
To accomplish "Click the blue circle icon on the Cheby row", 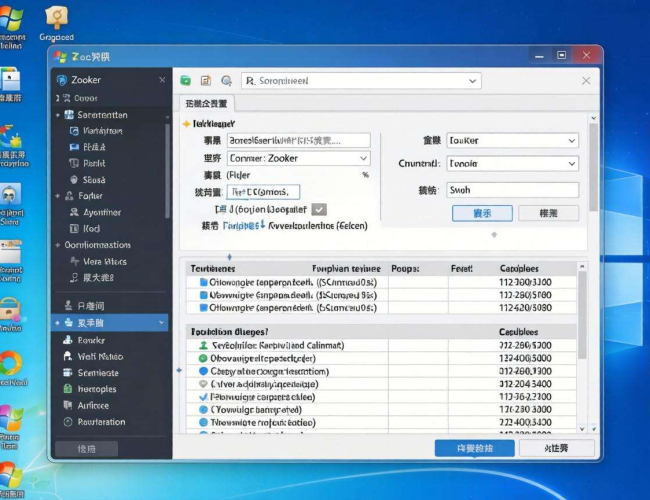I will point(203,371).
